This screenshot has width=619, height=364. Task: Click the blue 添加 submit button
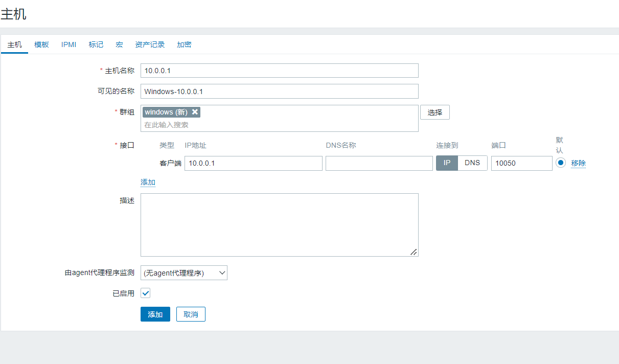click(x=155, y=314)
